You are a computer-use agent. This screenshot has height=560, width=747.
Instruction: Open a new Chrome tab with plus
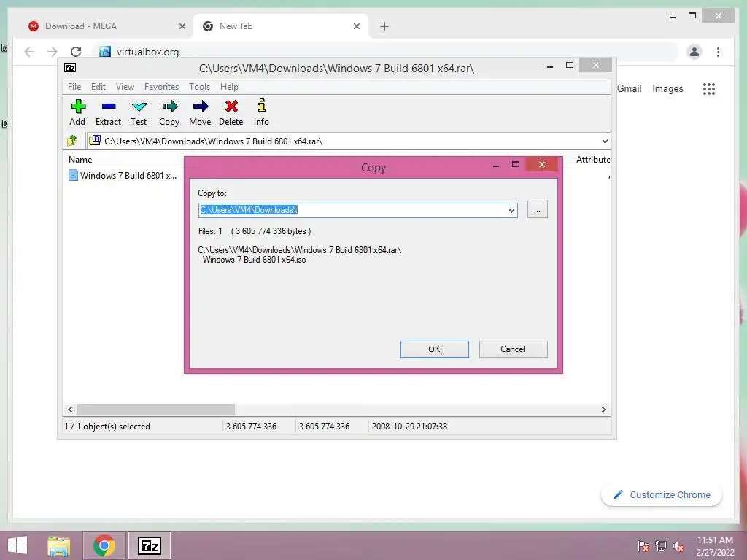384,26
